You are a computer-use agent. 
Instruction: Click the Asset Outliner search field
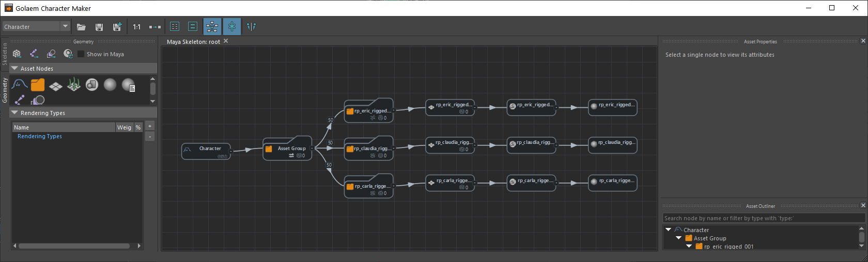pyautogui.click(x=764, y=218)
